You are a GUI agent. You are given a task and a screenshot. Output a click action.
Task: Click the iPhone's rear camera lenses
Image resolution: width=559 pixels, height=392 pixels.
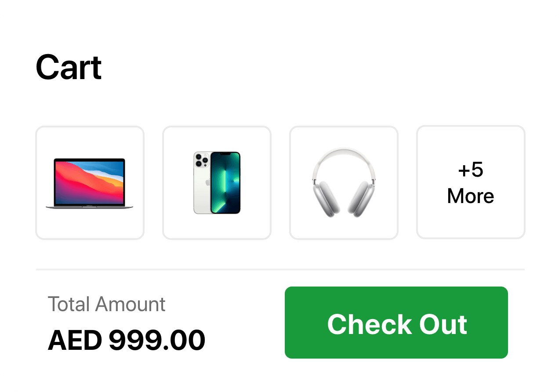click(x=201, y=160)
